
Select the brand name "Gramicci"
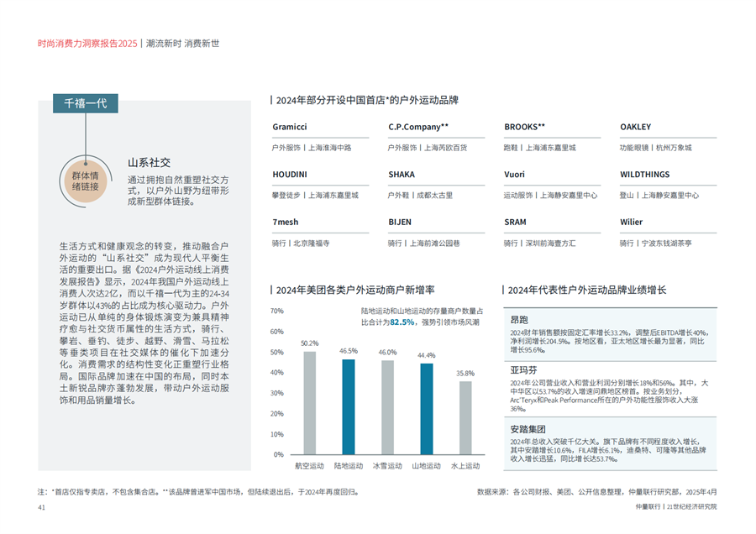point(289,127)
